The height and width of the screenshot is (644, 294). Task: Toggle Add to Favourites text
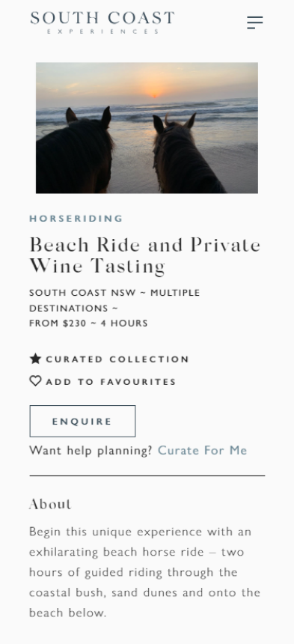111,382
